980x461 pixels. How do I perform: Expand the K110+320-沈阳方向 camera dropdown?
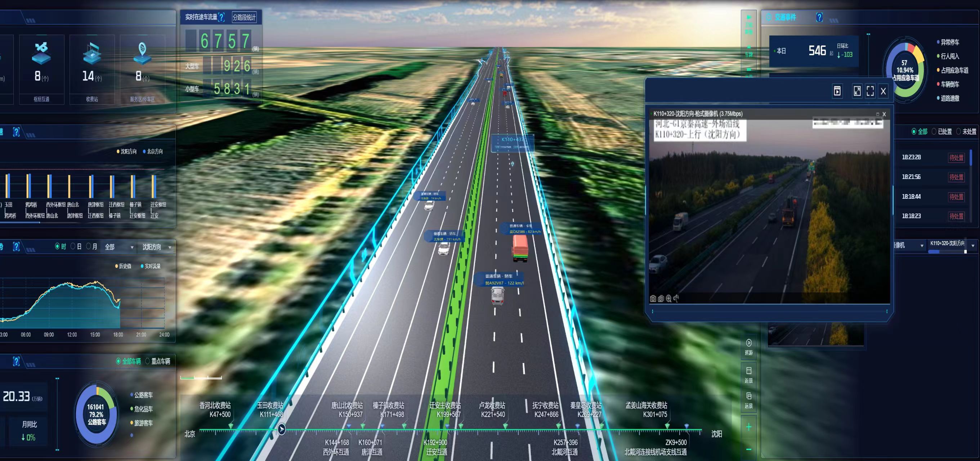973,245
